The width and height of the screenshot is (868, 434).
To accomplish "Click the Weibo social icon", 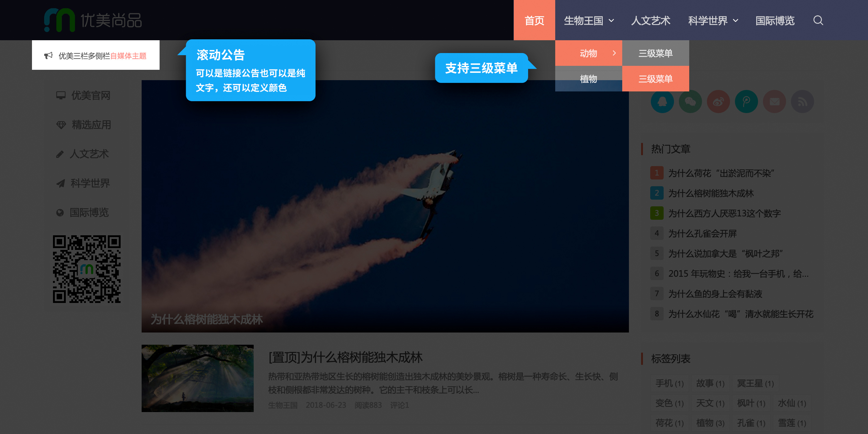I will coord(718,101).
